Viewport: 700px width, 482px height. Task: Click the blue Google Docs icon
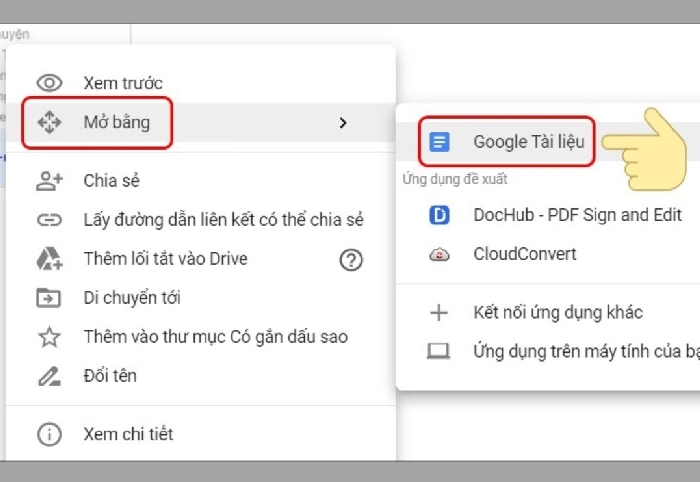pyautogui.click(x=439, y=142)
